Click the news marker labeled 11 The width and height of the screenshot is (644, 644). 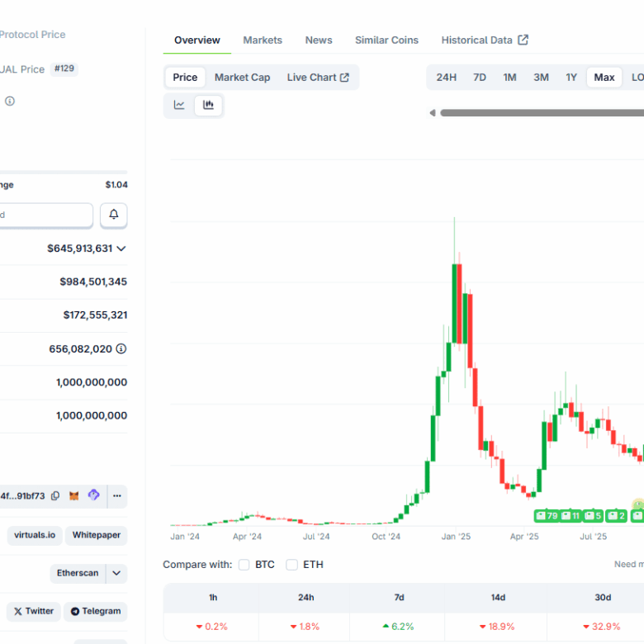(571, 515)
